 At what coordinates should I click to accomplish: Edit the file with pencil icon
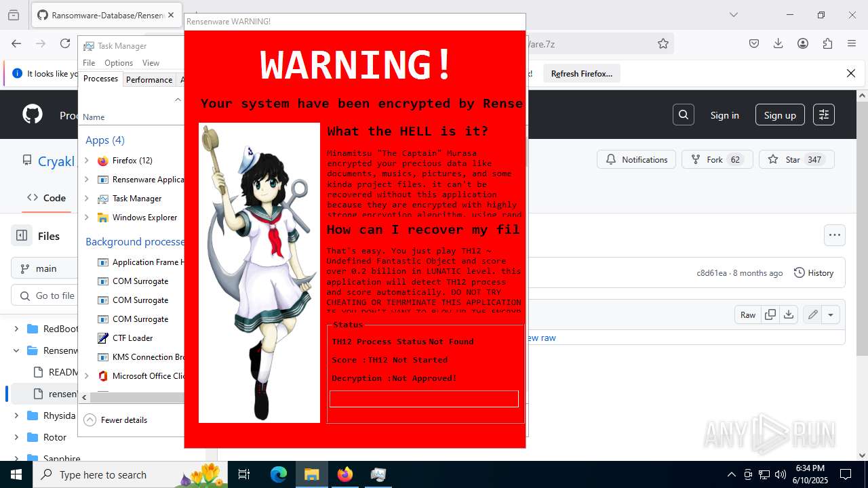tap(812, 314)
